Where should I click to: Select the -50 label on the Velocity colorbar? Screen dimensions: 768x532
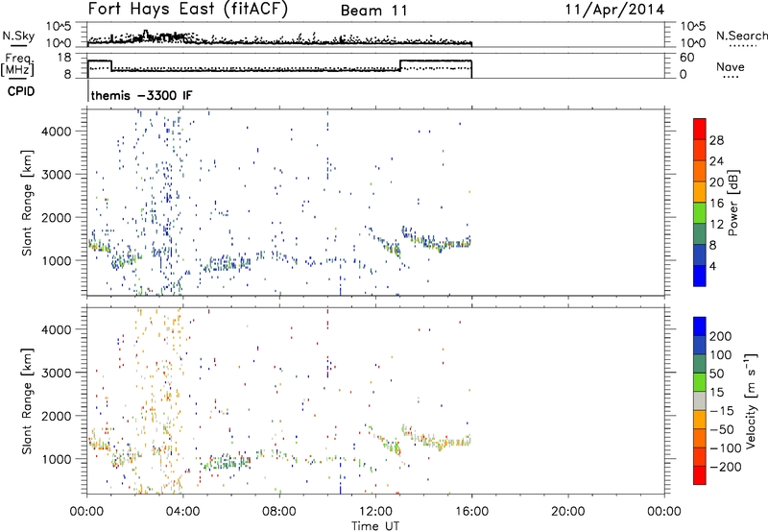click(724, 430)
